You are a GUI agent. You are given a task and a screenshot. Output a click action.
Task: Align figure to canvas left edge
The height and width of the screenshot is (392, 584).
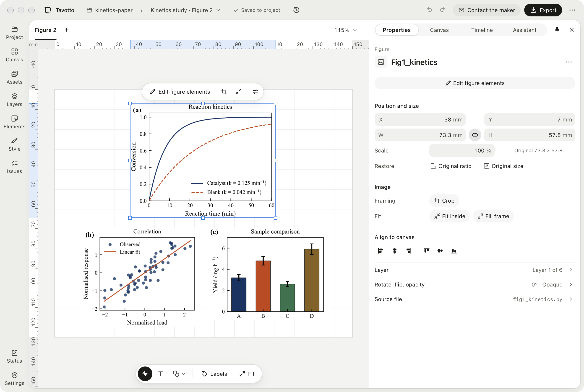pyautogui.click(x=381, y=250)
